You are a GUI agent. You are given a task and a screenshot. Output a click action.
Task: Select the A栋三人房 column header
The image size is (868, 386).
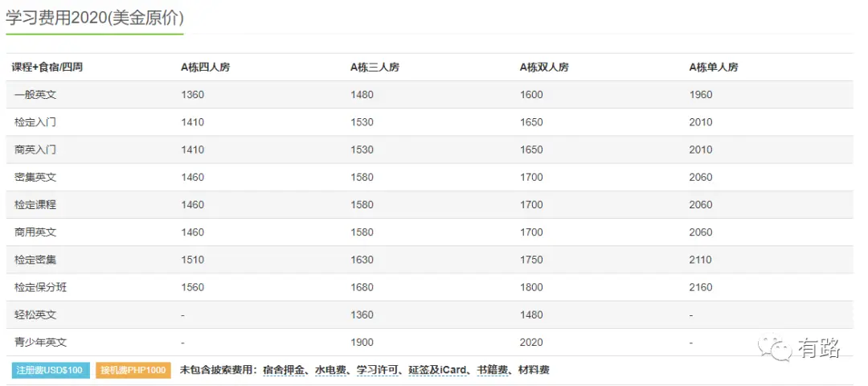point(375,68)
